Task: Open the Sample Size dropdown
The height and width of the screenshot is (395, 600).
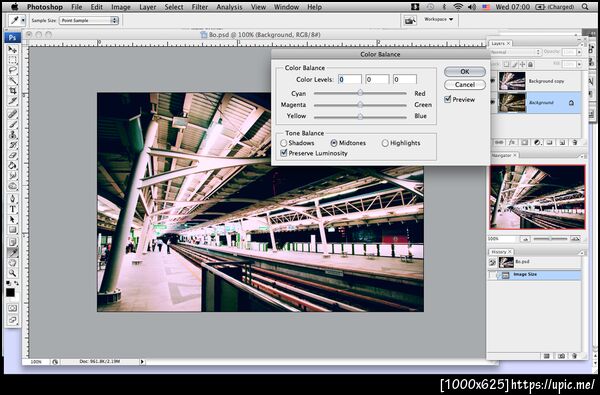Action: [x=88, y=21]
